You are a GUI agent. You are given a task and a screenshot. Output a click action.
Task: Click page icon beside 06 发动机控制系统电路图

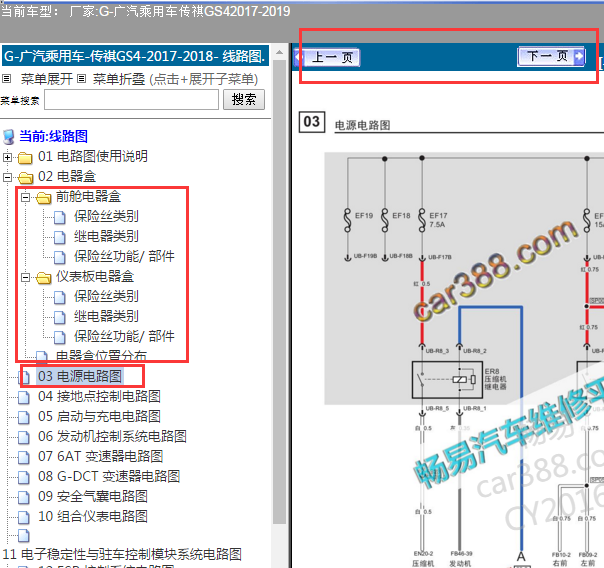tap(23, 438)
